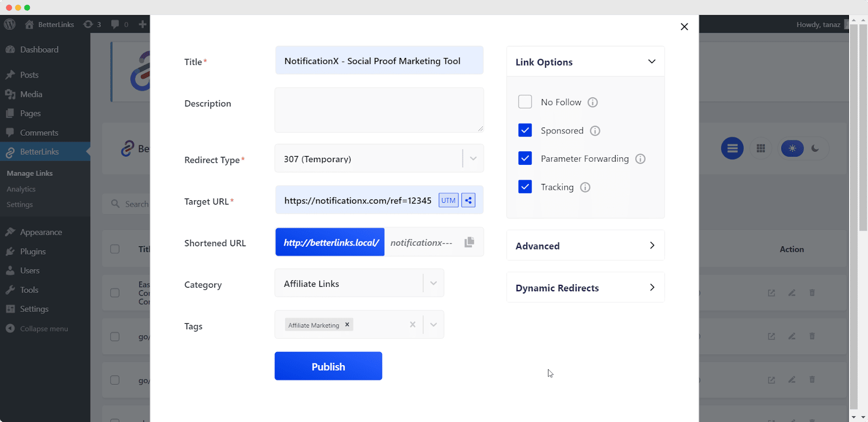Click the Description text area
Screen dimensions: 868x422
point(379,110)
